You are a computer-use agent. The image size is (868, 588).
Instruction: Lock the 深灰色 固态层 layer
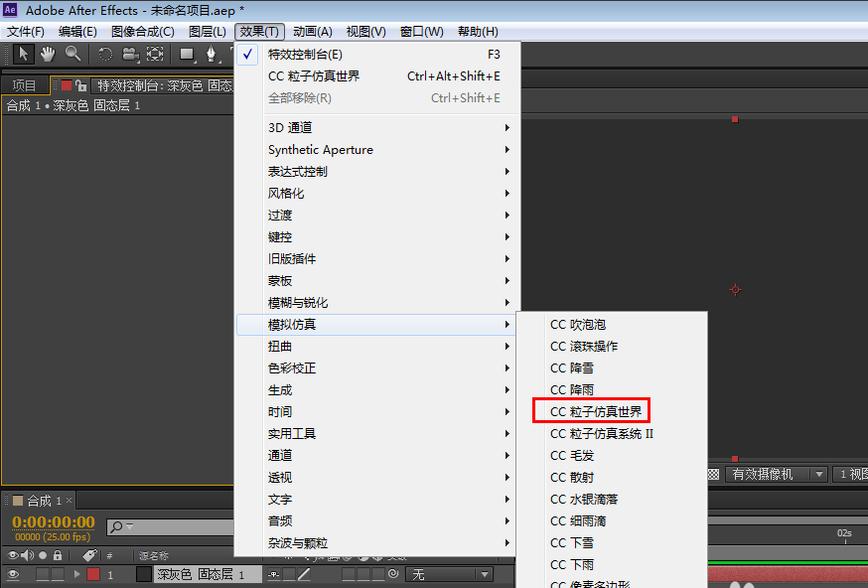[x=58, y=573]
